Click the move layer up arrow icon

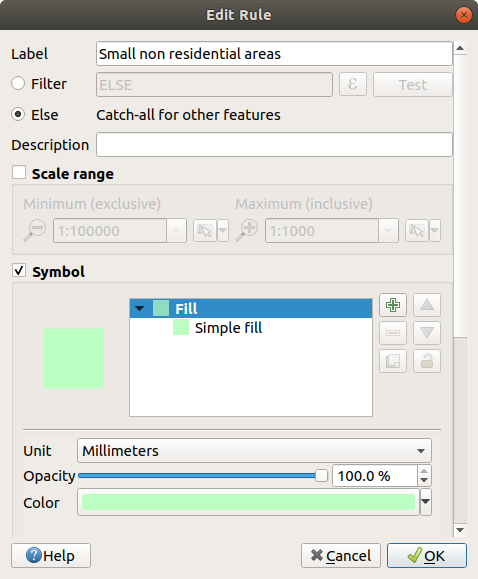point(427,305)
